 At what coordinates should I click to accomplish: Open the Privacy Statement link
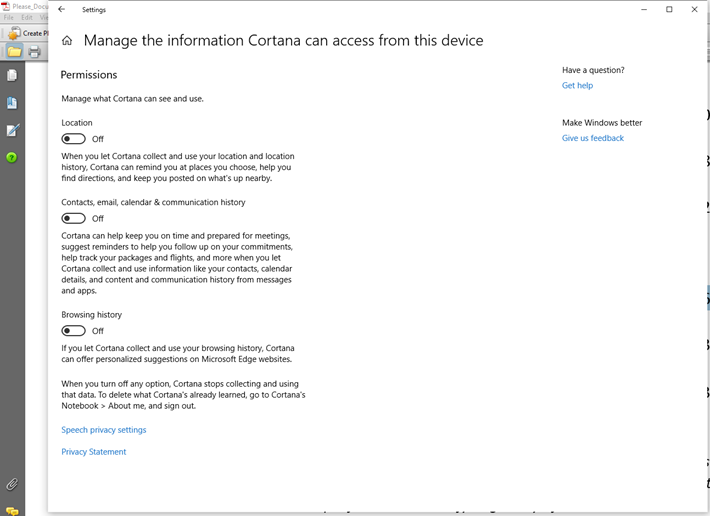coord(94,452)
